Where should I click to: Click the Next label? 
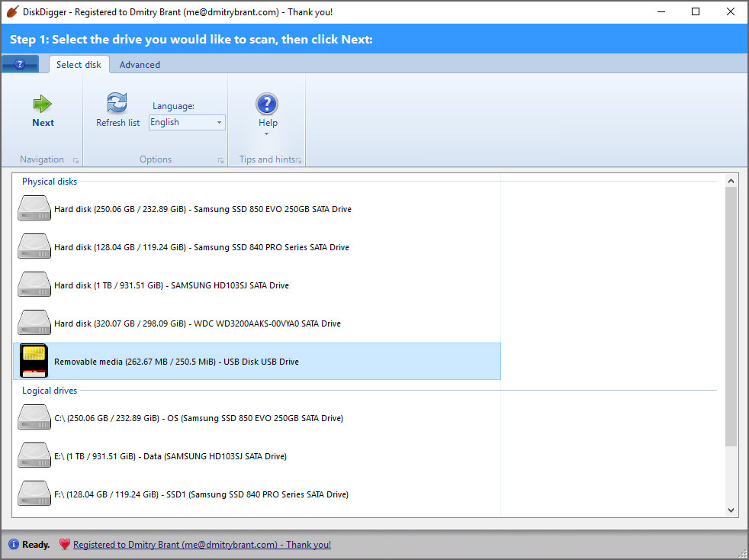pos(43,123)
